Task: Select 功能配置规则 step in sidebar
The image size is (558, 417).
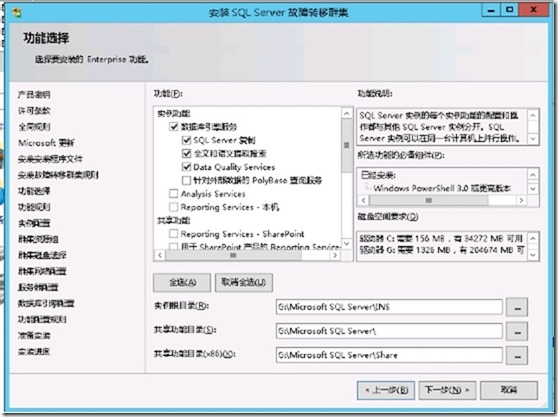Action: pos(42,319)
